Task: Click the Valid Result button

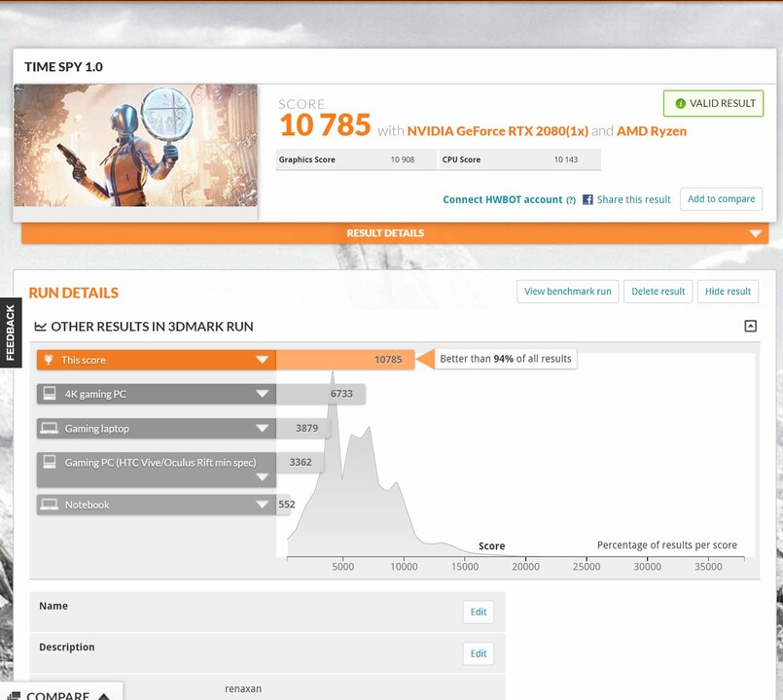Action: (713, 103)
